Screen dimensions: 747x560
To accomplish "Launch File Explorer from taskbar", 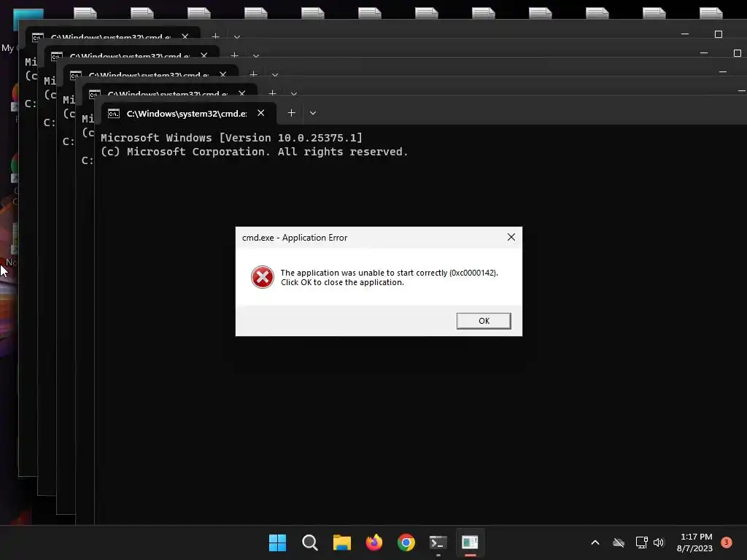I will click(341, 542).
